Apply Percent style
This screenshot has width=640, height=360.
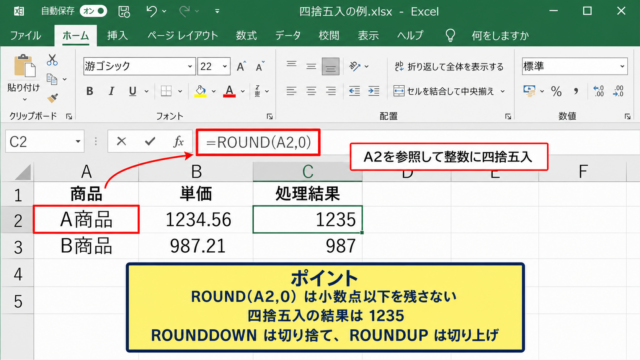(x=556, y=91)
